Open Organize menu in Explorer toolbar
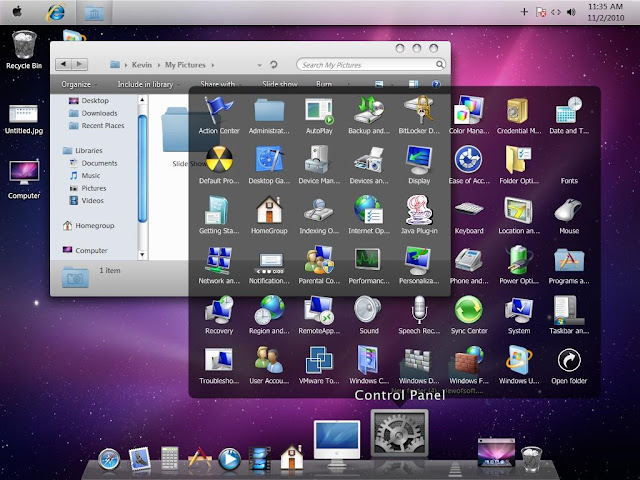 79,84
